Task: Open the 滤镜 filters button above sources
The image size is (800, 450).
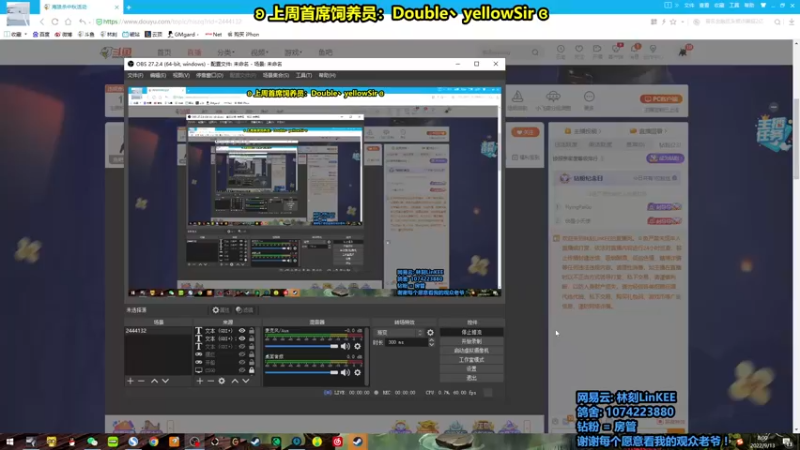Action: [x=244, y=310]
